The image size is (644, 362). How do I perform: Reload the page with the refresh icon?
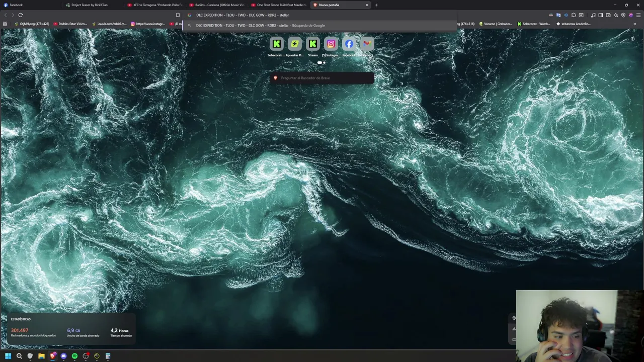tap(21, 15)
